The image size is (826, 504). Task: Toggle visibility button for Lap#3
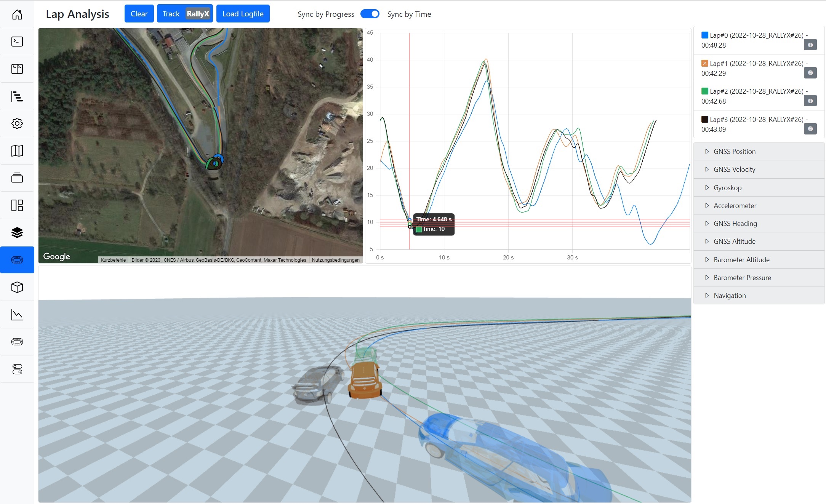tap(810, 129)
